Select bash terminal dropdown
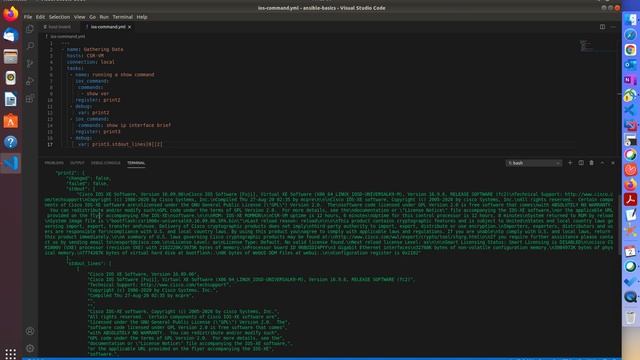This screenshot has width=640, height=360. coord(534,163)
